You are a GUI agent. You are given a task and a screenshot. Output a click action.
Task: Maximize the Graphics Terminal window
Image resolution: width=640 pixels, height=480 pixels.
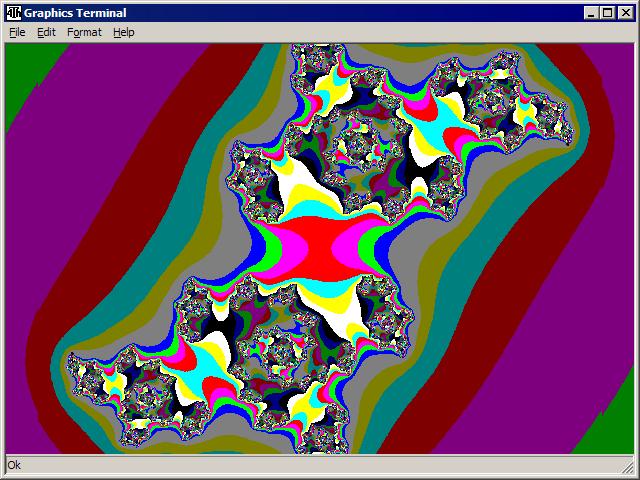click(x=608, y=12)
